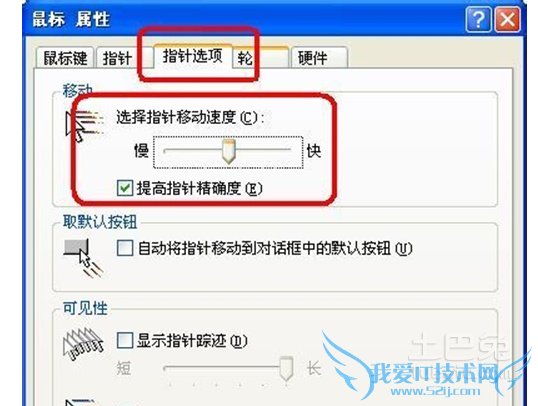Image resolution: width=538 pixels, height=406 pixels.
Task: Click 快 end of speed slider track
Action: (x=288, y=150)
